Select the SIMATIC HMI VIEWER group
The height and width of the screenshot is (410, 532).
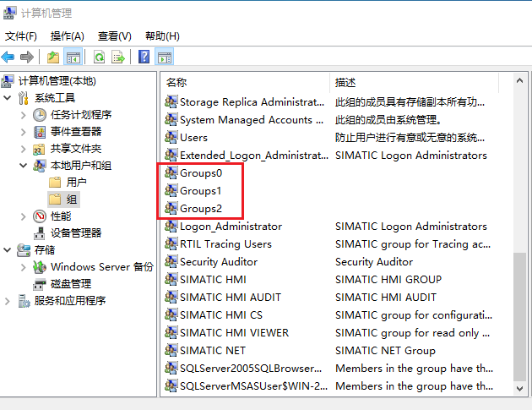tap(234, 333)
